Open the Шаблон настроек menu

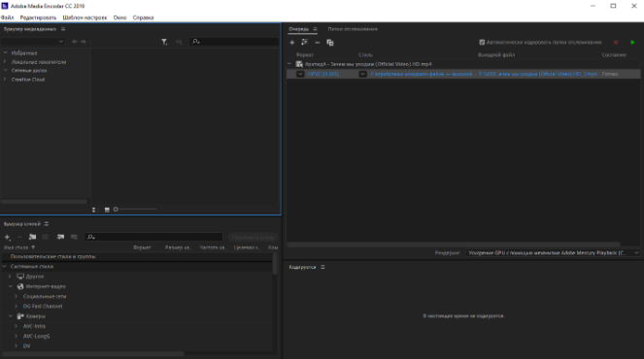click(x=85, y=17)
